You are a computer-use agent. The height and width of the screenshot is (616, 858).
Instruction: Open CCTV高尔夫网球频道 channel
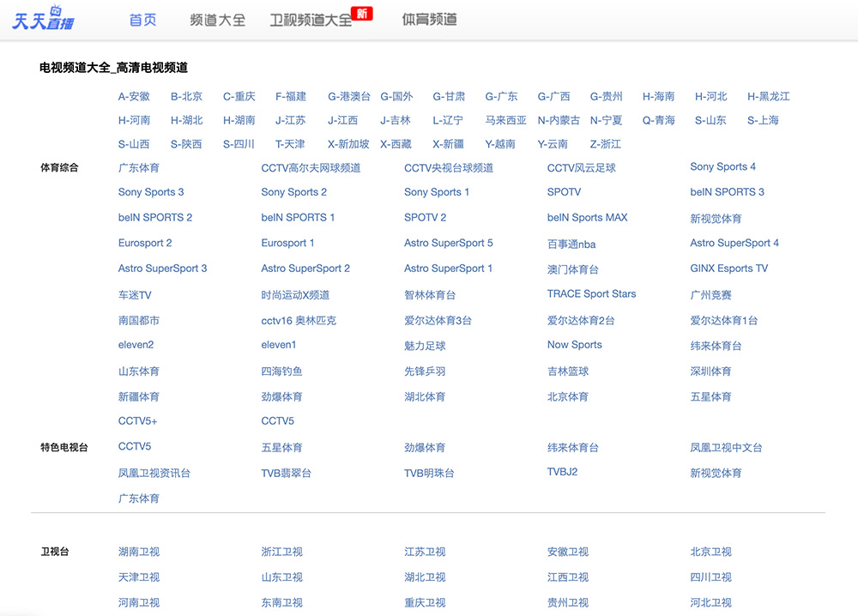pos(311,168)
